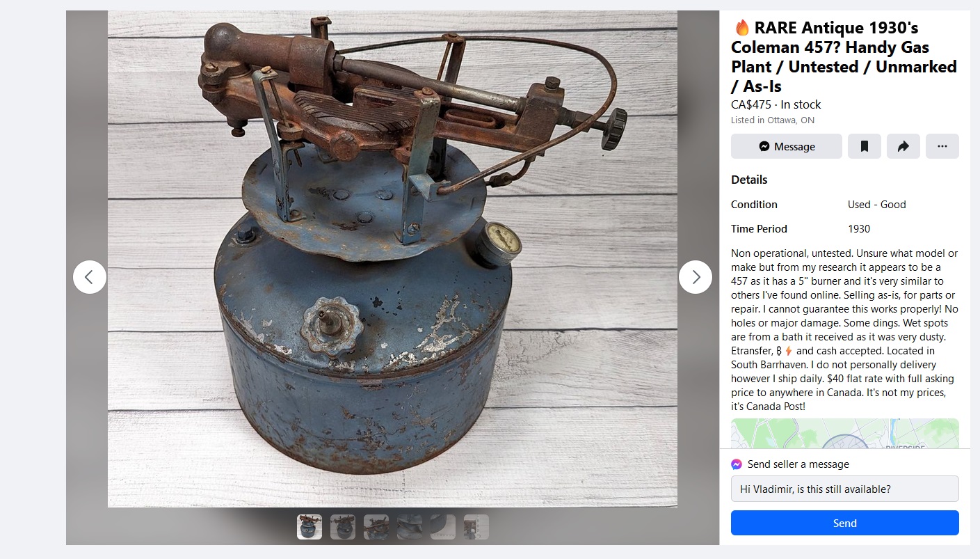Open the location map preview
Image resolution: width=980 pixels, height=559 pixels.
[845, 434]
